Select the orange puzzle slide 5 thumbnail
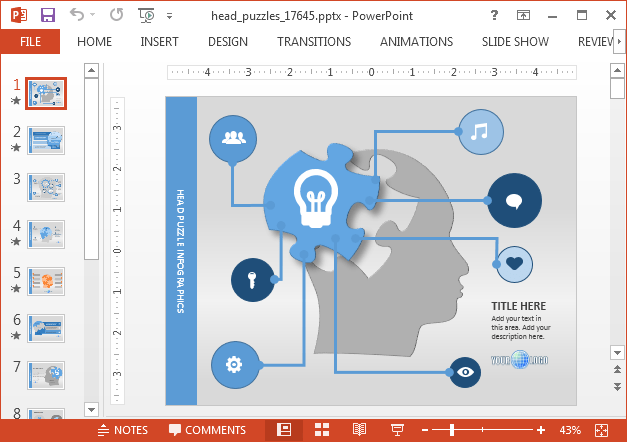627x442 pixels. 46,281
